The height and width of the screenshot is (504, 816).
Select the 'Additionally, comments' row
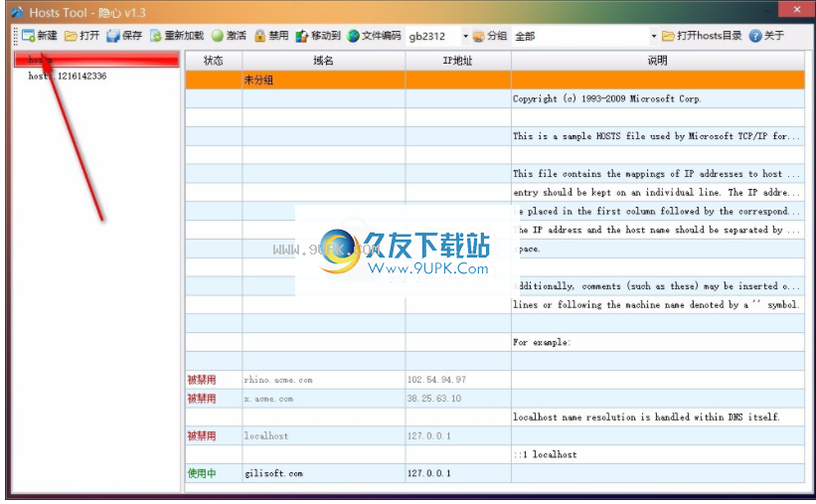(495, 286)
